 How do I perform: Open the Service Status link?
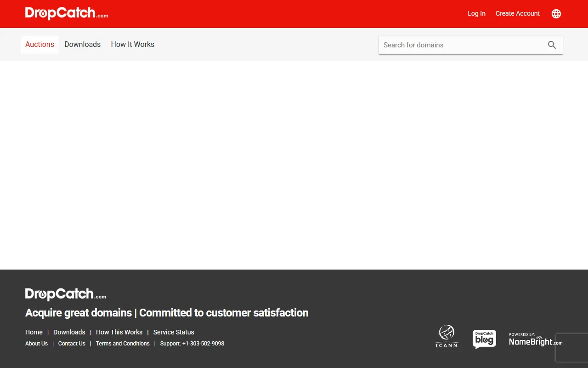174,332
